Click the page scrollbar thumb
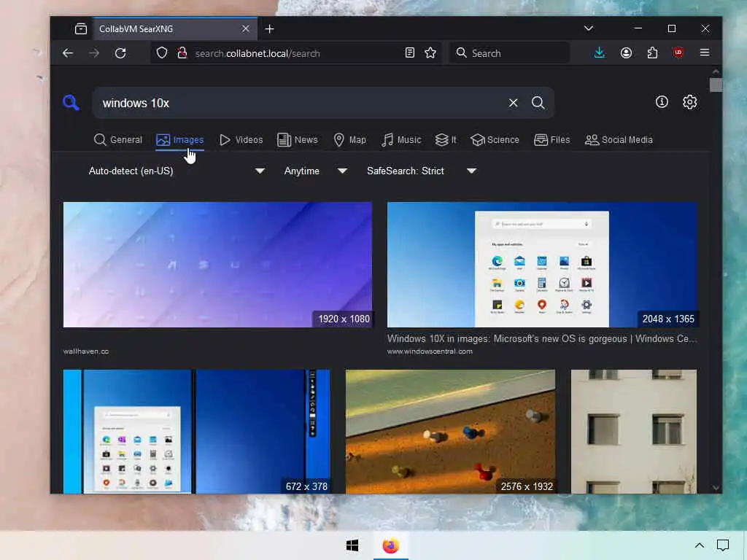This screenshot has width=747, height=560. tap(716, 85)
